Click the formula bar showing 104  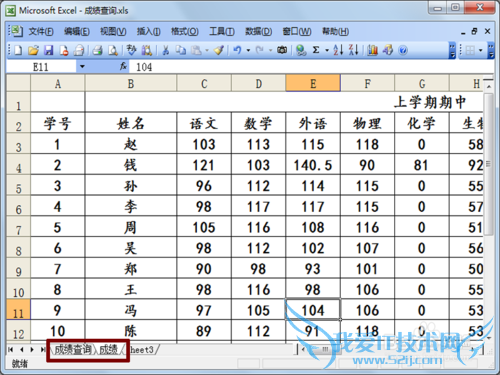coord(310,67)
